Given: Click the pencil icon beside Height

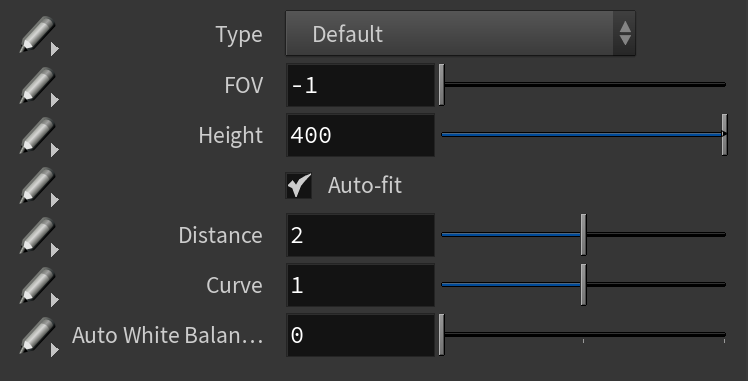Looking at the screenshot, I should pos(39,136).
